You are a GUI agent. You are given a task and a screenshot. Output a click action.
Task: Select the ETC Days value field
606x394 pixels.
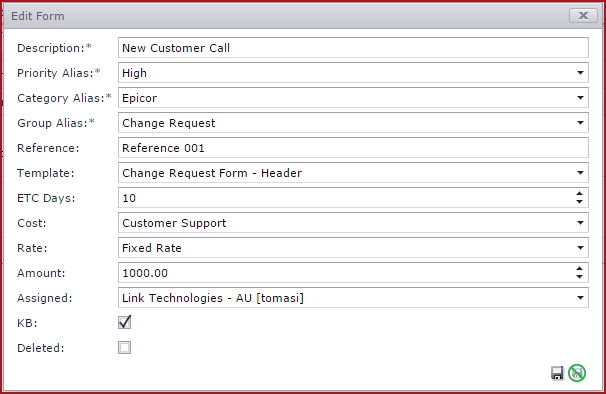pos(346,198)
